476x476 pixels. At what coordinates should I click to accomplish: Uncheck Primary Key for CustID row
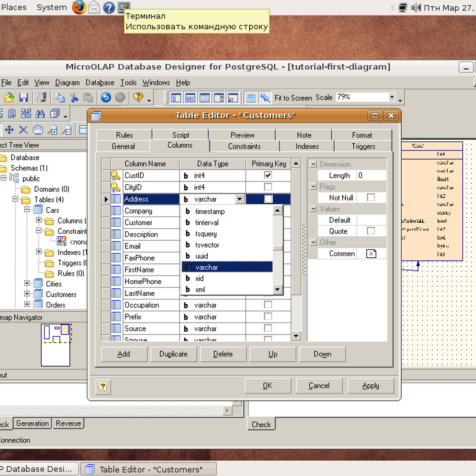[268, 175]
